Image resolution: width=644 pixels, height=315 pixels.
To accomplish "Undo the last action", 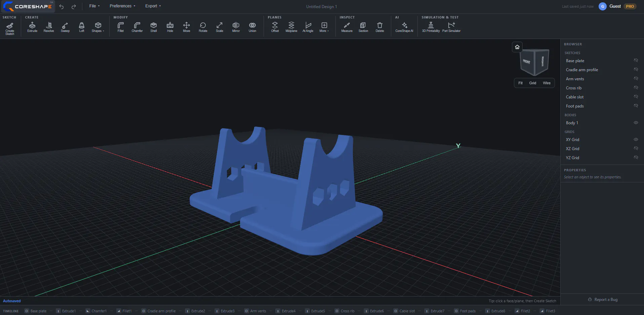I will (62, 6).
